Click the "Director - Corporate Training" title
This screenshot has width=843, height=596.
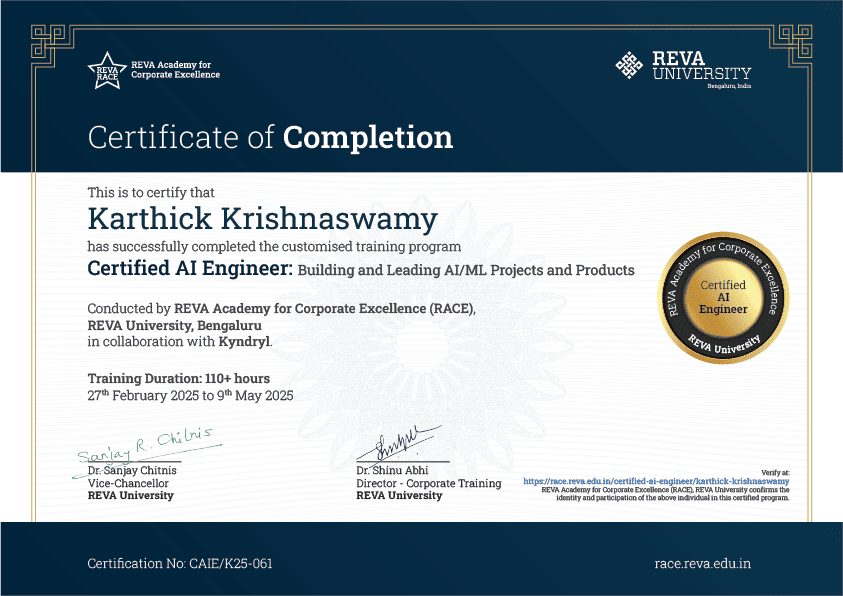pos(429,483)
